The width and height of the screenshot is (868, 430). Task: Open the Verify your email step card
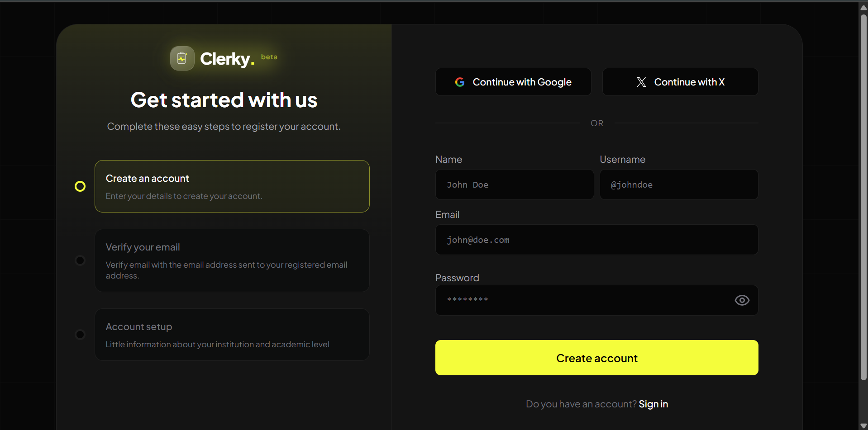point(232,260)
